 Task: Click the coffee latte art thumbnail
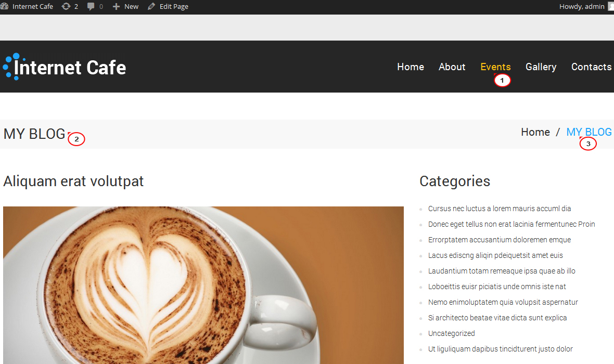pos(203,285)
